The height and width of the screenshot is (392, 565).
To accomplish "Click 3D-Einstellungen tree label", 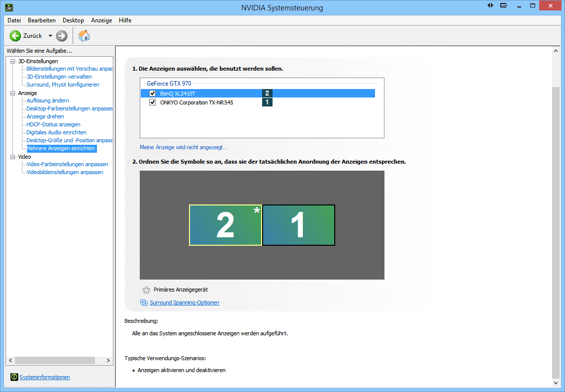I will (x=38, y=61).
